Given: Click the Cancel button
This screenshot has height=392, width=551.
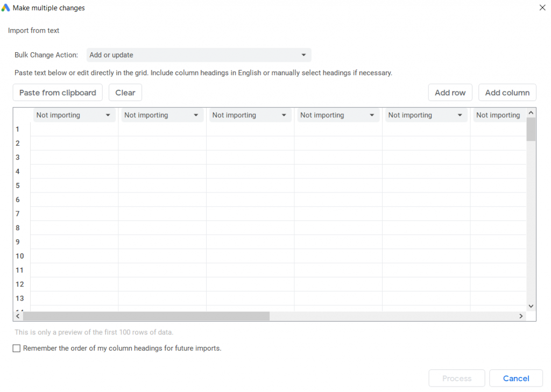Looking at the screenshot, I should [515, 379].
